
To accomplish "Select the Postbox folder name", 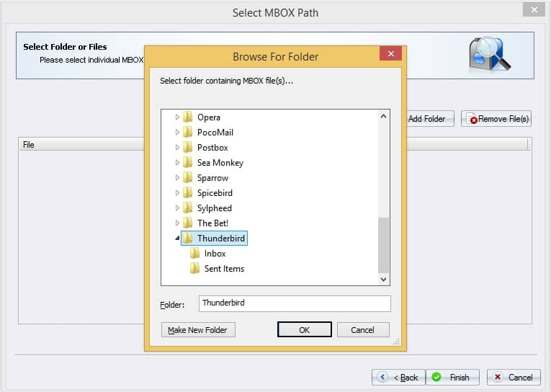I will [212, 147].
